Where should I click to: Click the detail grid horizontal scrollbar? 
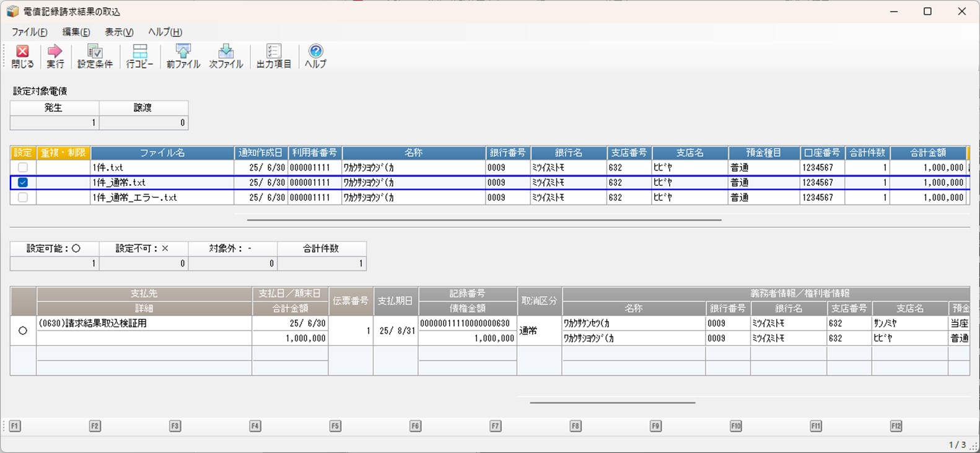pyautogui.click(x=612, y=403)
